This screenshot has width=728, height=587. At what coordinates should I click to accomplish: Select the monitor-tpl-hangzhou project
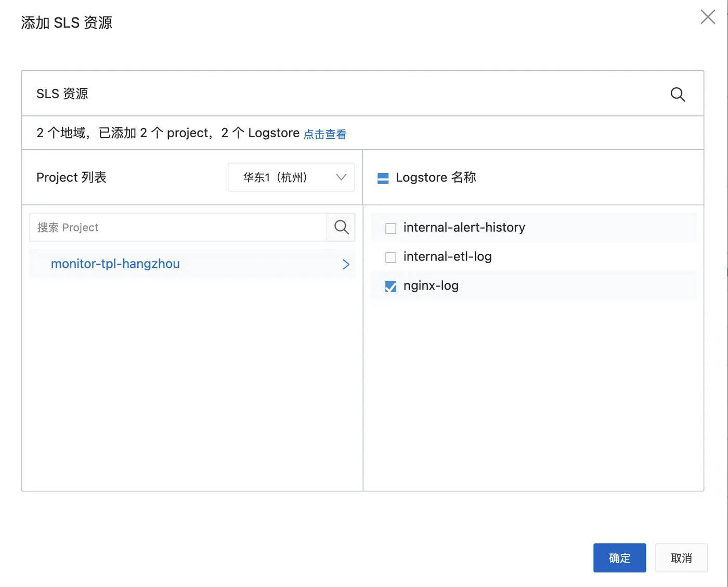(115, 264)
